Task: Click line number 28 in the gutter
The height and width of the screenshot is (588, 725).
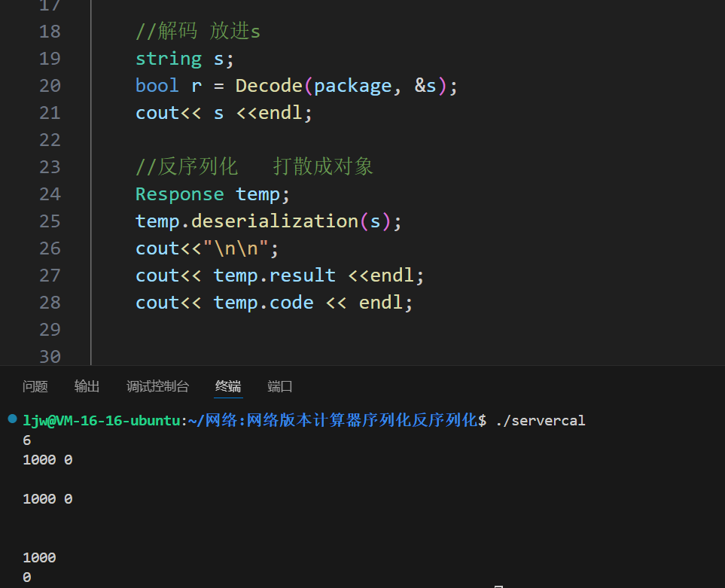Action: (50, 303)
